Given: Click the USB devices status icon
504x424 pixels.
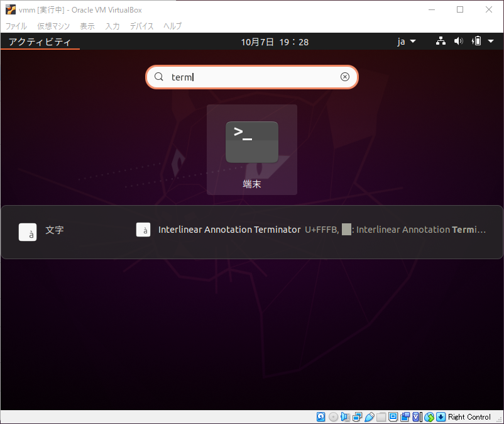Looking at the screenshot, I should click(x=370, y=417).
